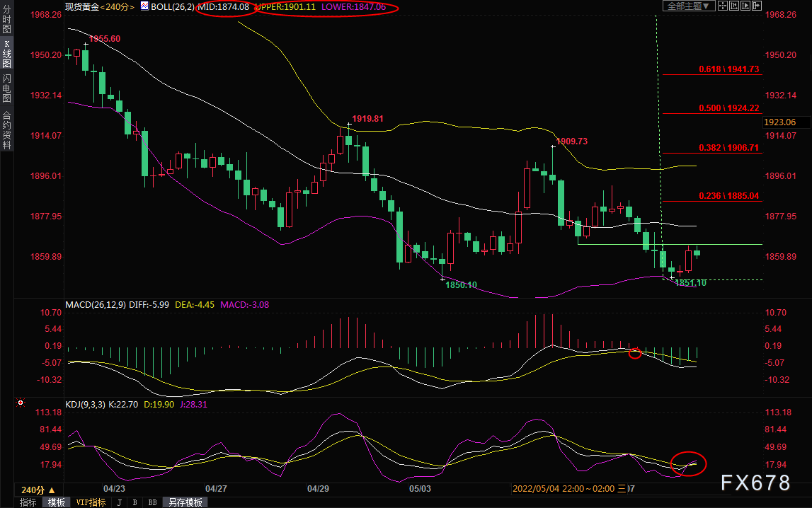The height and width of the screenshot is (508, 812).
Task: Open the VIP指标 tab
Action: [x=91, y=502]
